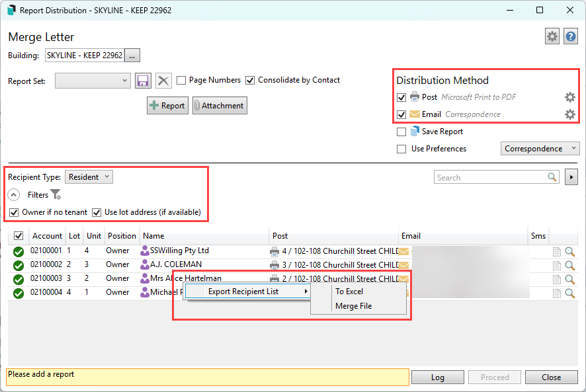Open Recipient Type Resident dropdown

click(89, 176)
